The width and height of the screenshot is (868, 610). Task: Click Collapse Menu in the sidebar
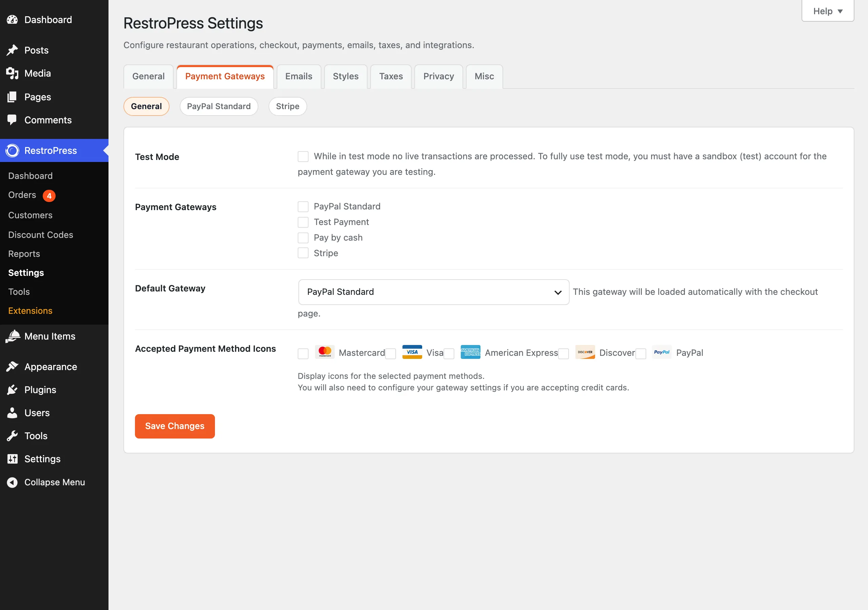[x=55, y=482]
